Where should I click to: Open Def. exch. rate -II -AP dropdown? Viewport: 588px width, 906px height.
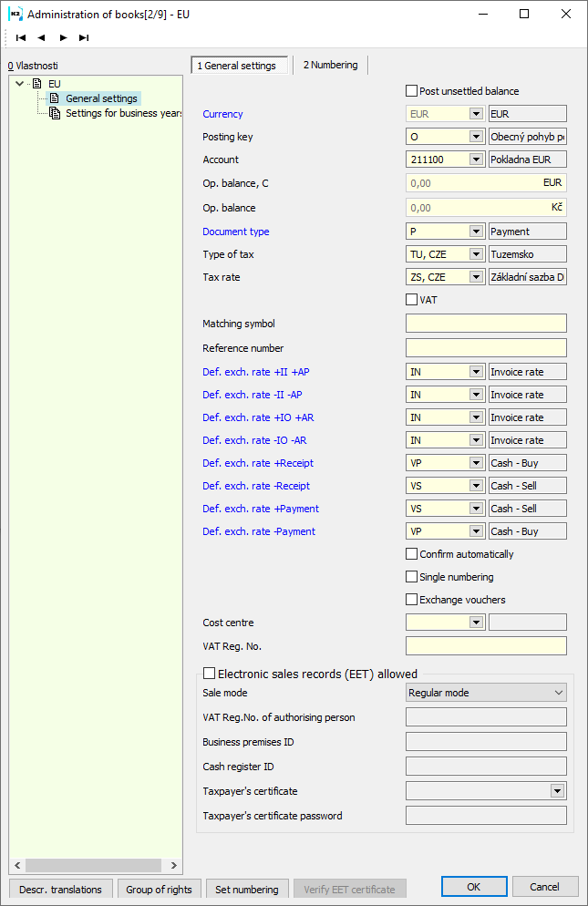(x=477, y=395)
